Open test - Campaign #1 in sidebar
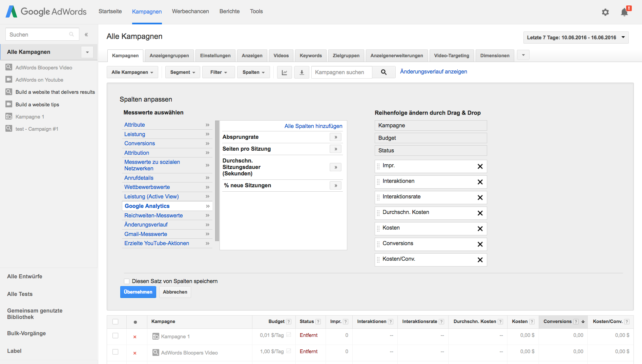The height and width of the screenshot is (364, 642). [x=37, y=129]
